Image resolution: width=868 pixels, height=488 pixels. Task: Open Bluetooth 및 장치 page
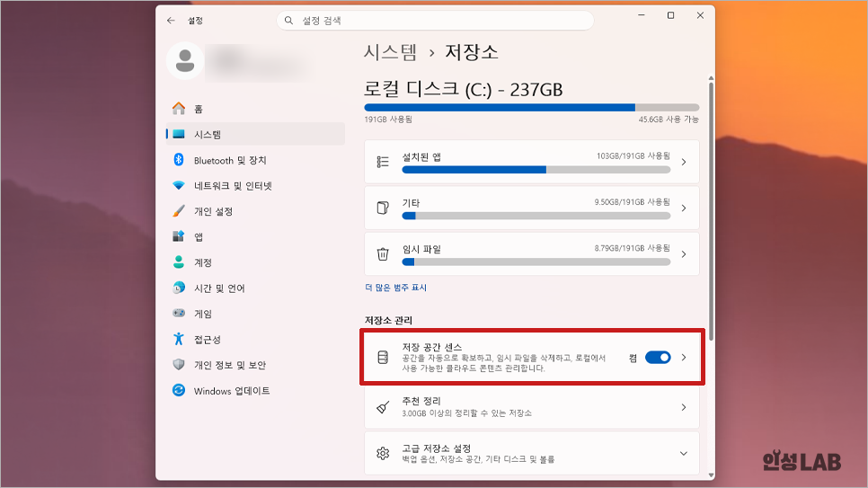tap(256, 160)
